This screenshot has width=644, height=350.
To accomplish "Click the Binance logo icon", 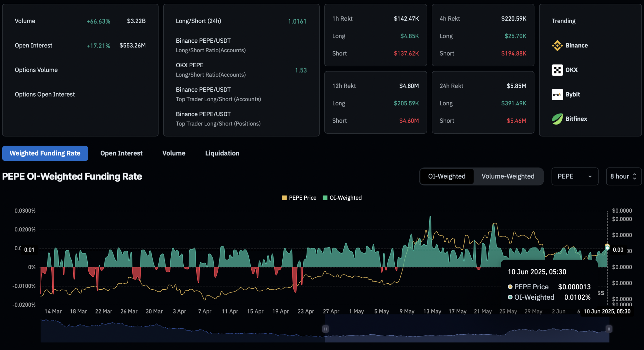I will pos(557,46).
